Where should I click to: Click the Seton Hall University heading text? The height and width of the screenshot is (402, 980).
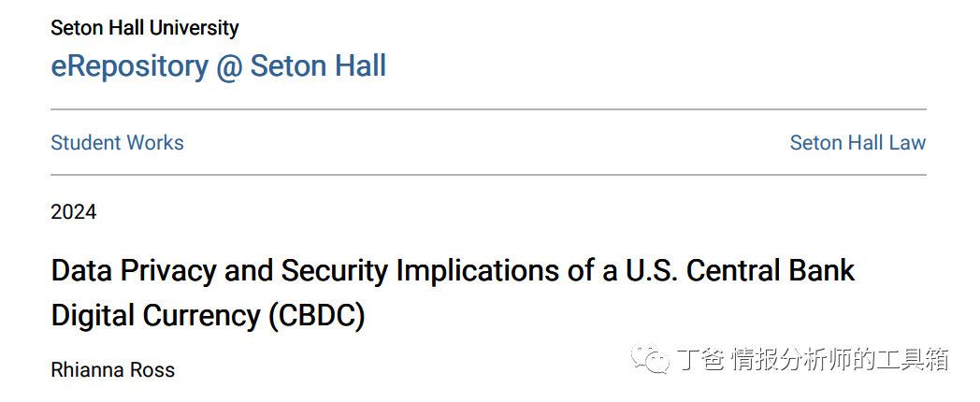point(144,28)
